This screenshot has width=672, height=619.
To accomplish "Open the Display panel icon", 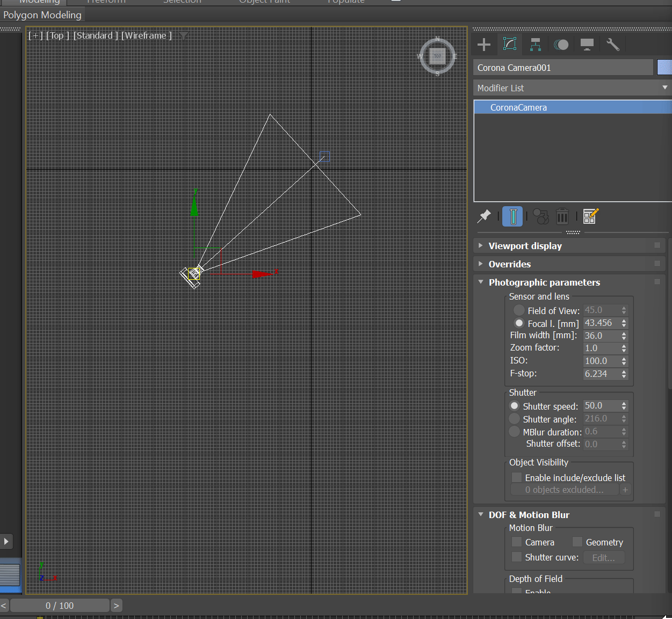I will pos(587,45).
